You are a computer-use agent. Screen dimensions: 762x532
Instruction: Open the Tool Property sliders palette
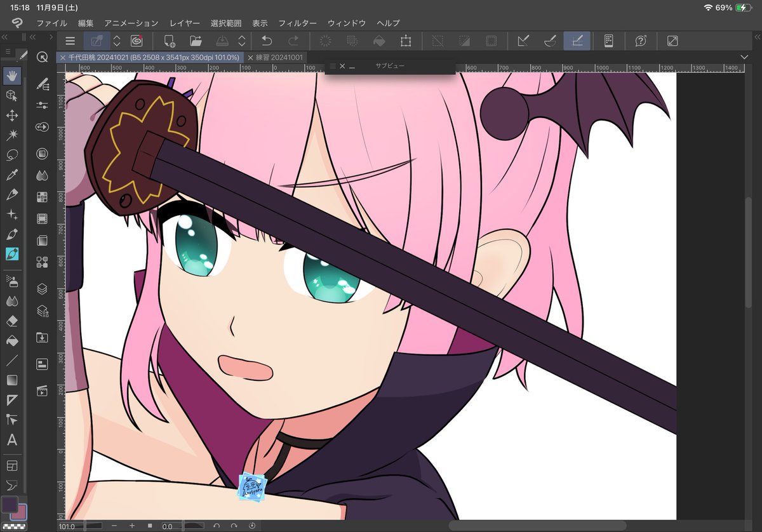point(43,105)
